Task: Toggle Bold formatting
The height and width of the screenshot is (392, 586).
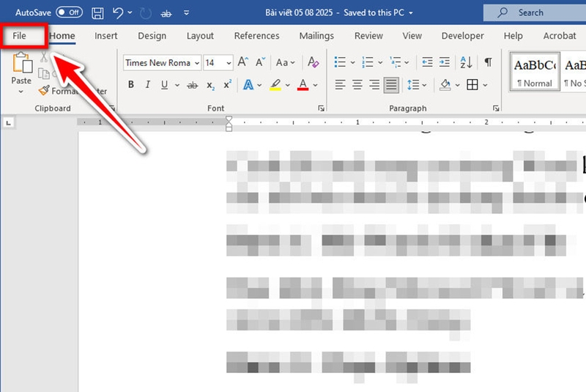Action: coord(131,85)
